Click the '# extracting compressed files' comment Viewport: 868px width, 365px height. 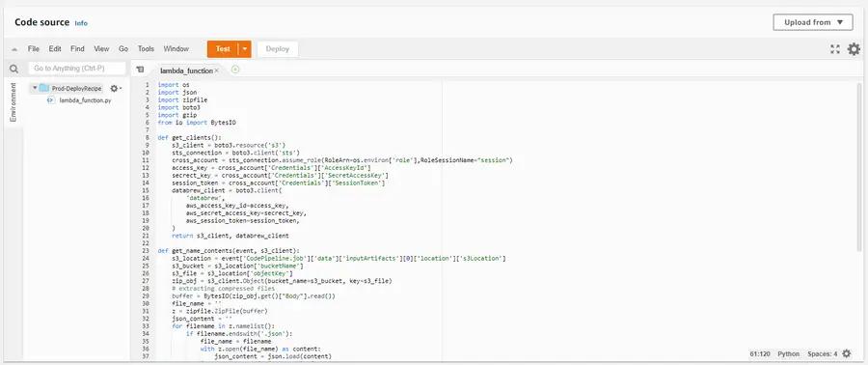(224, 288)
